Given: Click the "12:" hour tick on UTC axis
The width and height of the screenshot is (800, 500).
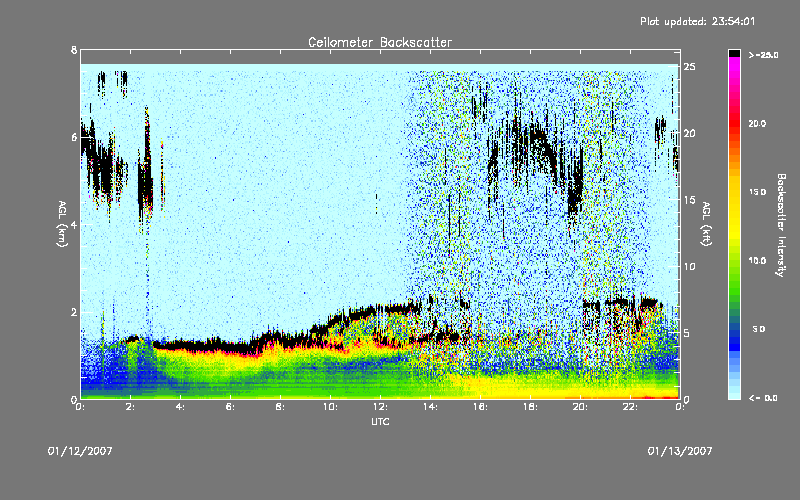Looking at the screenshot, I should pyautogui.click(x=380, y=407).
